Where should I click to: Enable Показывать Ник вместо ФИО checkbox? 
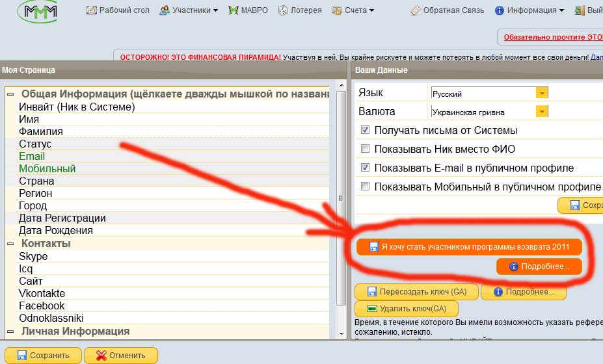(365, 149)
